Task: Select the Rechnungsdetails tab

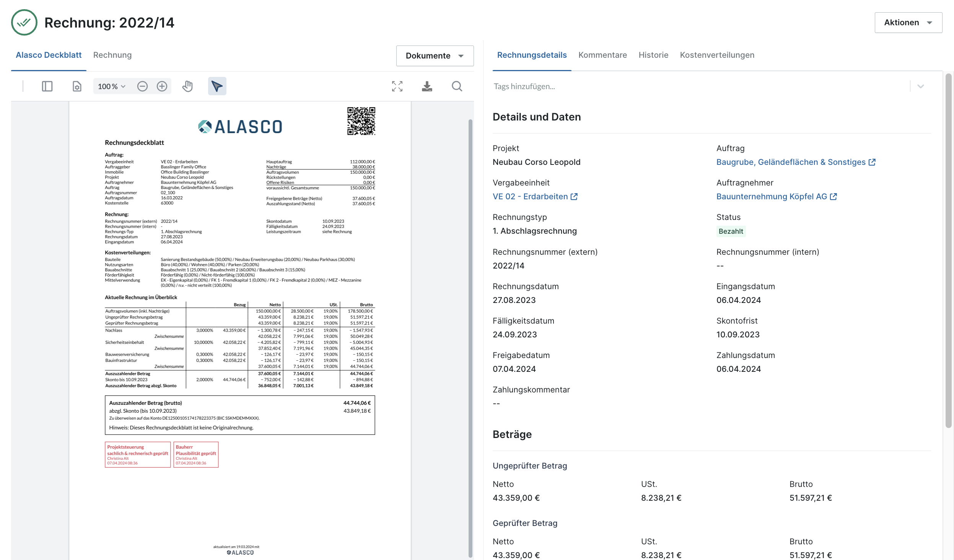Action: [x=532, y=55]
